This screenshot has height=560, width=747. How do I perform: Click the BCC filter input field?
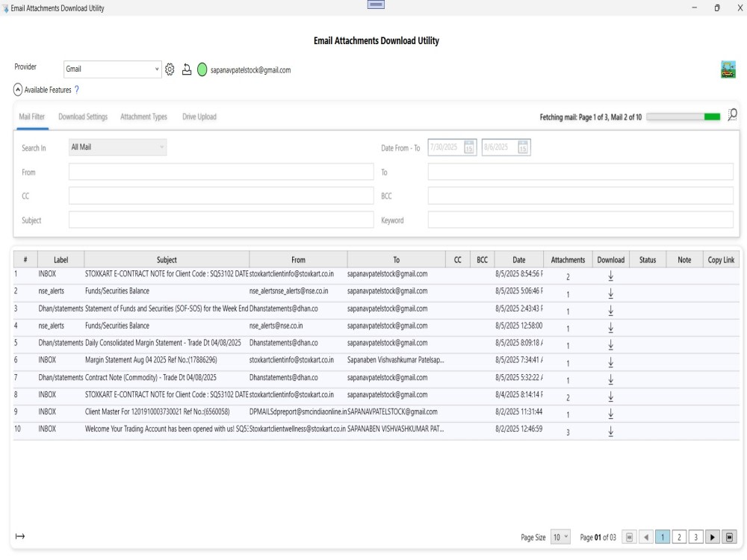[580, 195]
